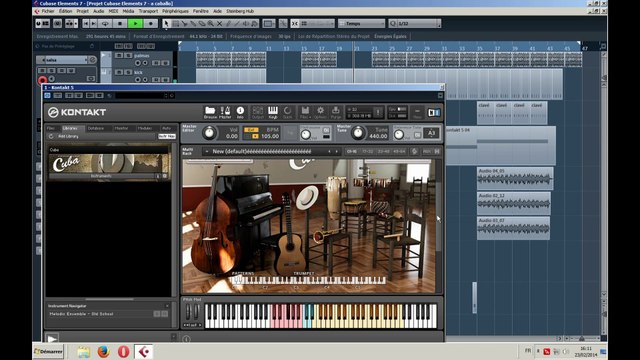Select the Cubase draw pencil tool
This screenshot has width=640, height=360.
[x=229, y=24]
